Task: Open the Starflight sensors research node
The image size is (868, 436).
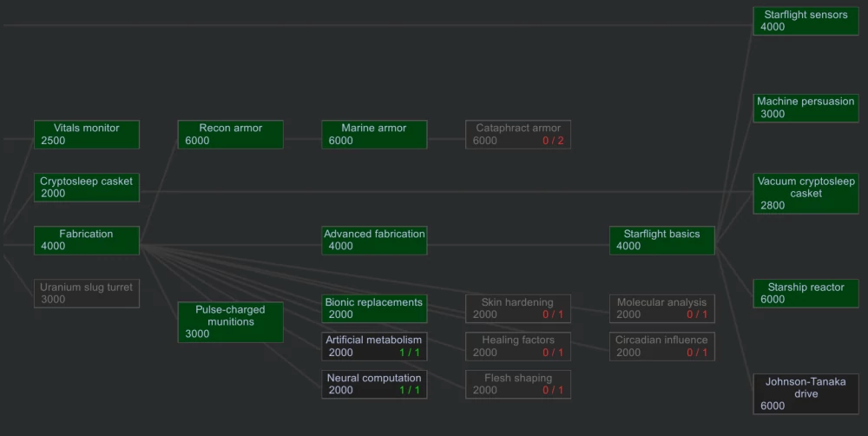Action: tap(806, 22)
